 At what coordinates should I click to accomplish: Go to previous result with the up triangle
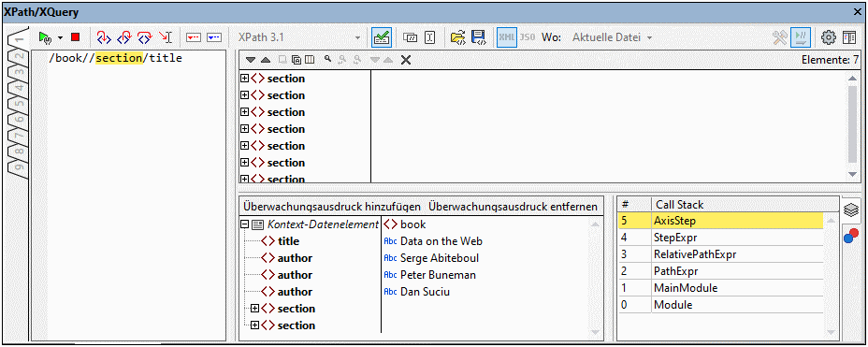(x=266, y=60)
